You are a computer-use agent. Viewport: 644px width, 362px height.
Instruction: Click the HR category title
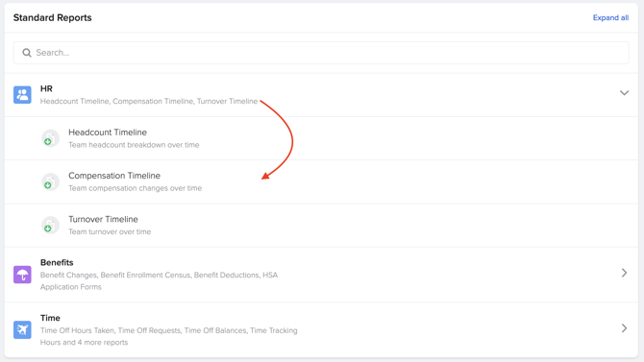[x=46, y=88]
